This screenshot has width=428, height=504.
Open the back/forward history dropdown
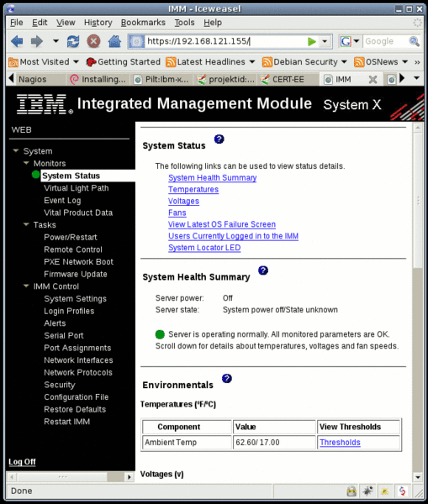[x=56, y=41]
